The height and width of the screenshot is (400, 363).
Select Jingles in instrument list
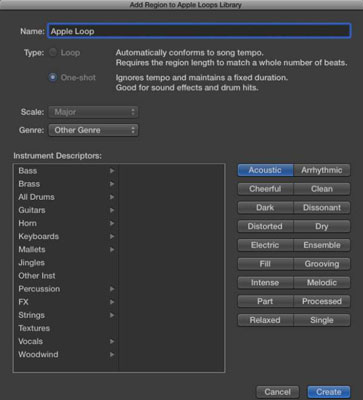coord(66,263)
